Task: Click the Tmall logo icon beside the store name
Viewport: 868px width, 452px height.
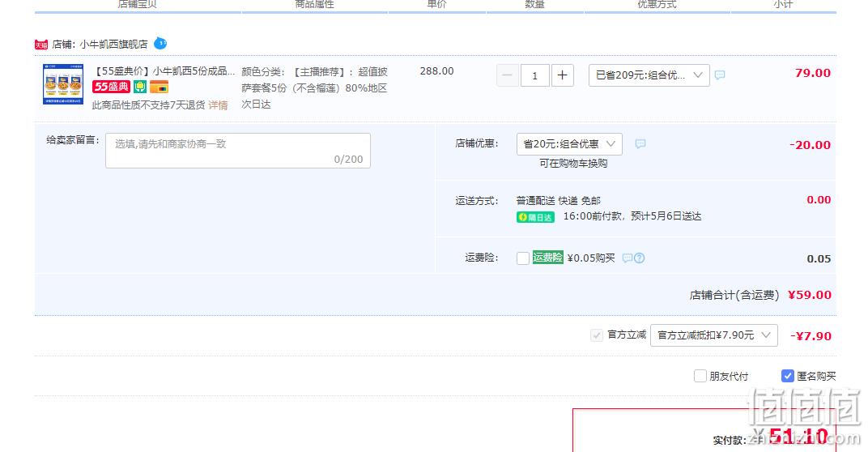Action: point(41,45)
